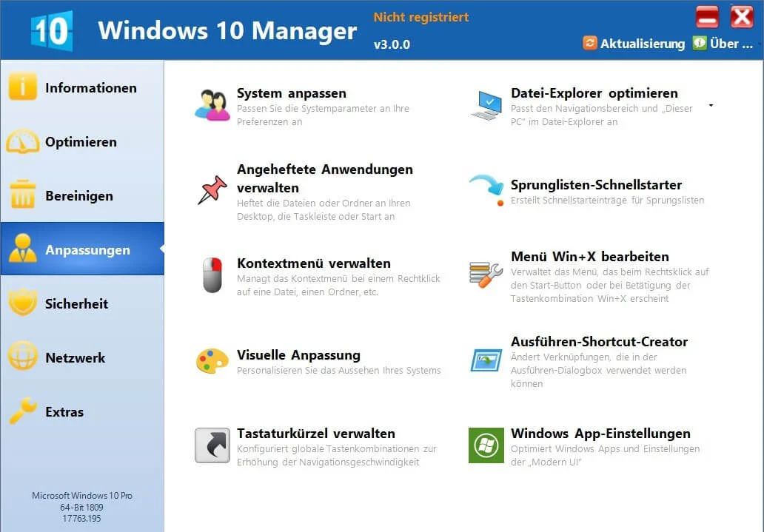
Task: Click the green Über info icon
Action: pyautogui.click(x=700, y=43)
